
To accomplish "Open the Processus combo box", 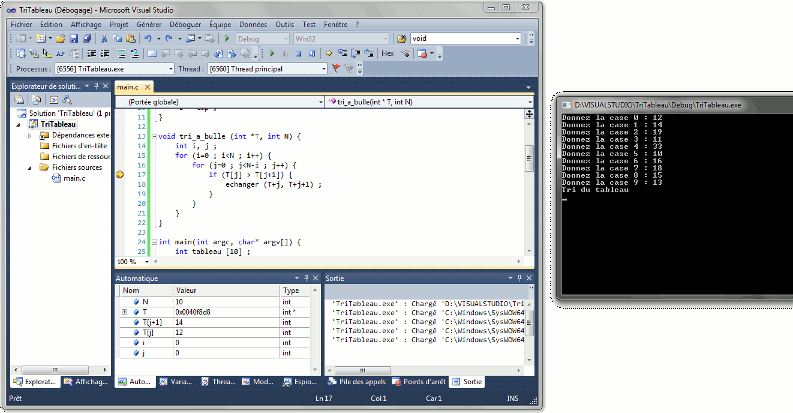I will pos(114,69).
